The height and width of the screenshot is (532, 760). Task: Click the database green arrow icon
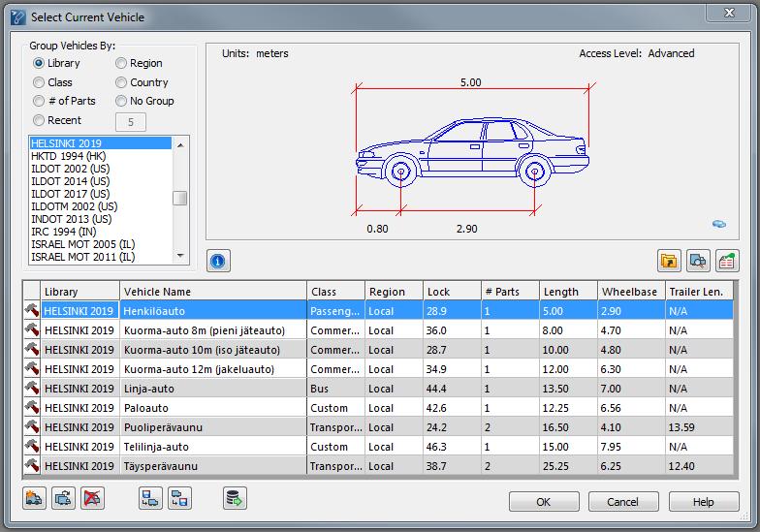[235, 498]
